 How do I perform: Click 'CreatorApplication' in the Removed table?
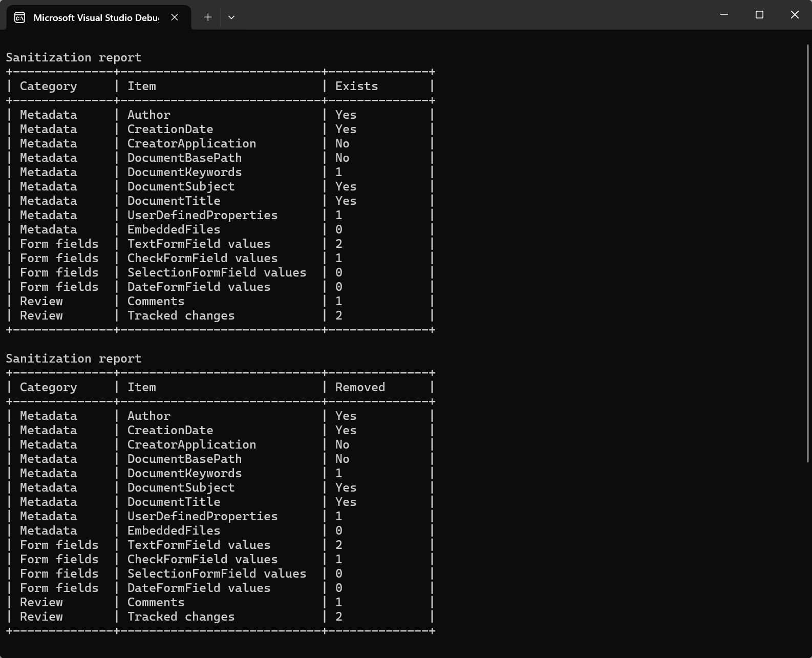[x=192, y=445]
